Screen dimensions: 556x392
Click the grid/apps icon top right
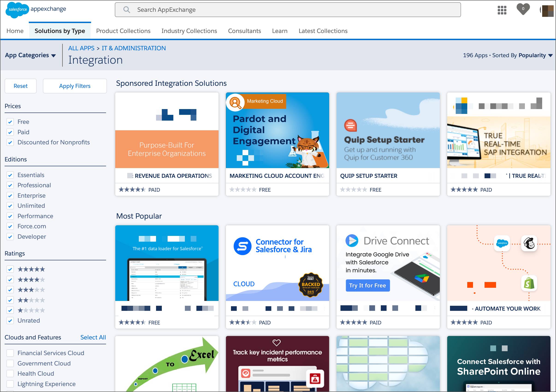click(502, 9)
